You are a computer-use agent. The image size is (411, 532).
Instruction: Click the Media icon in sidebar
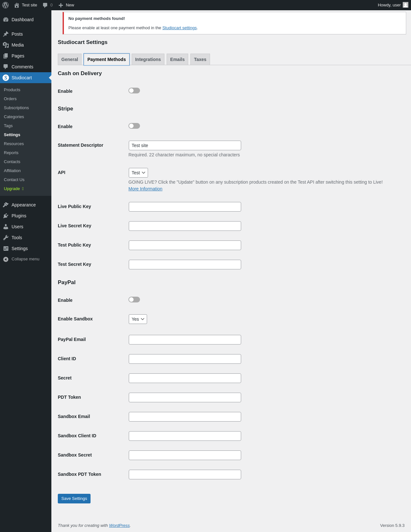point(6,45)
